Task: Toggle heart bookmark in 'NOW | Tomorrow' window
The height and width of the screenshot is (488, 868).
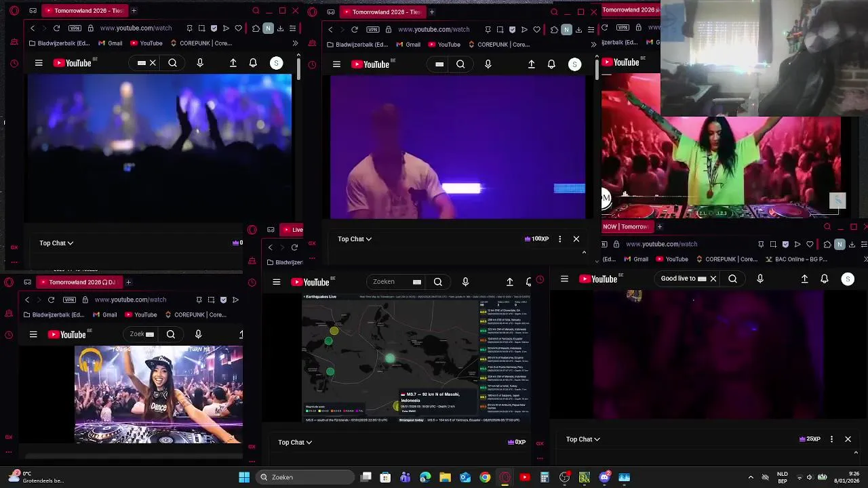Action: [x=810, y=244]
